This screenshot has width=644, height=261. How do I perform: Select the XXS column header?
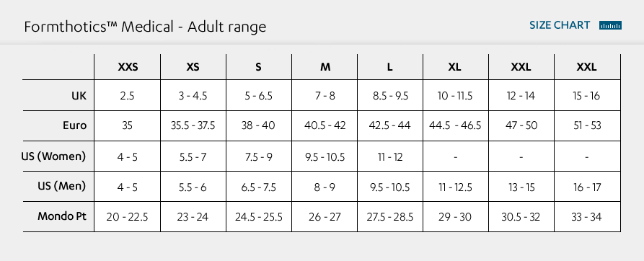click(128, 67)
